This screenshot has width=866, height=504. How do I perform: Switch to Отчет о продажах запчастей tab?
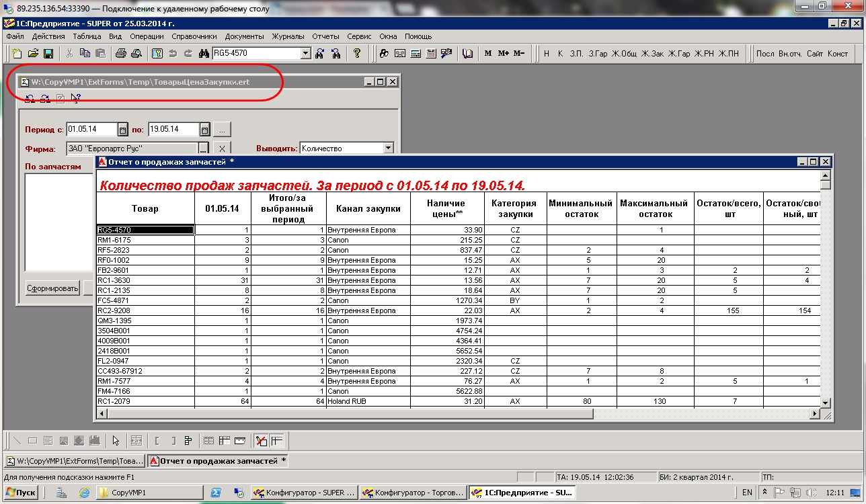coord(218,461)
